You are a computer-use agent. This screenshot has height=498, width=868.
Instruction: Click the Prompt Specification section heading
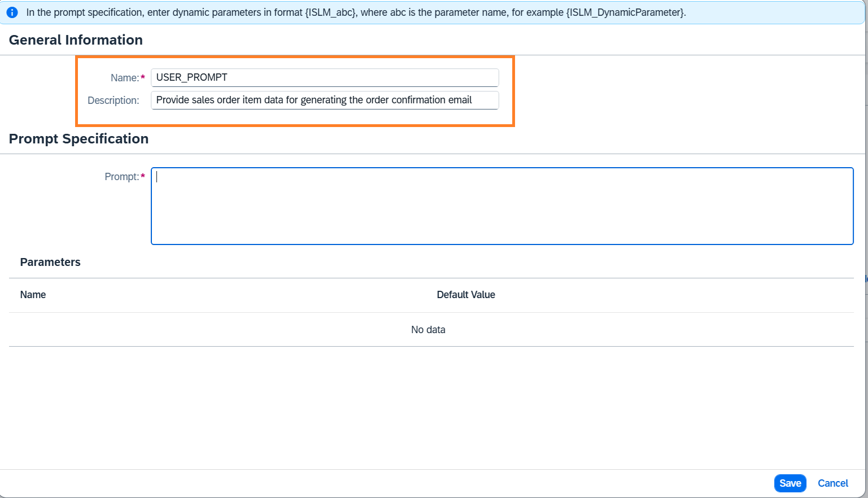tap(78, 139)
